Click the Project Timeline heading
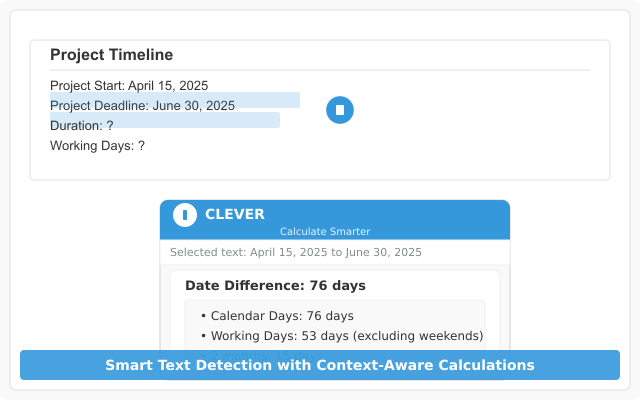This screenshot has width=640, height=400. pos(111,55)
